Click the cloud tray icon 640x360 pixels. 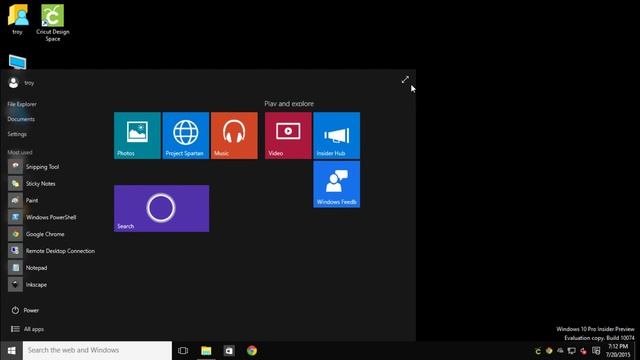(560, 351)
